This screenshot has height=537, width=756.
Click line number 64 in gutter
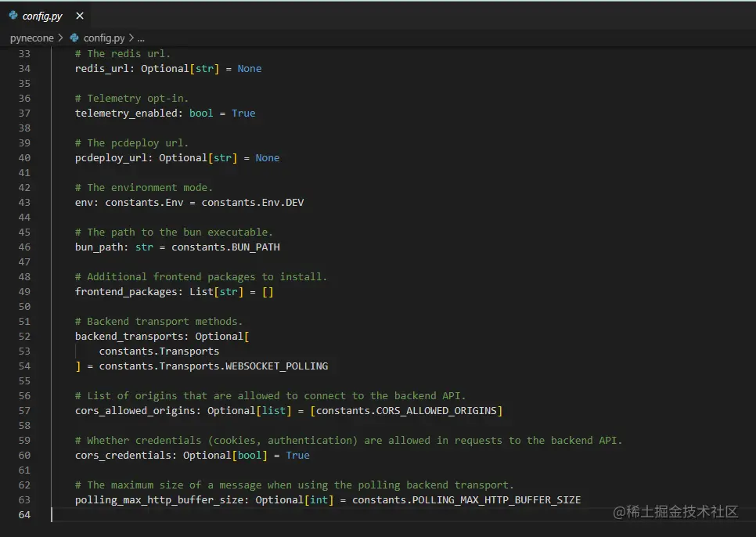[24, 515]
